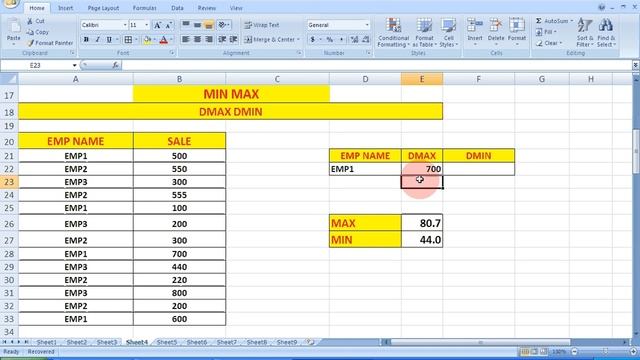The height and width of the screenshot is (360, 640).
Task: Open Cell Styles gallery
Action: 449,33
